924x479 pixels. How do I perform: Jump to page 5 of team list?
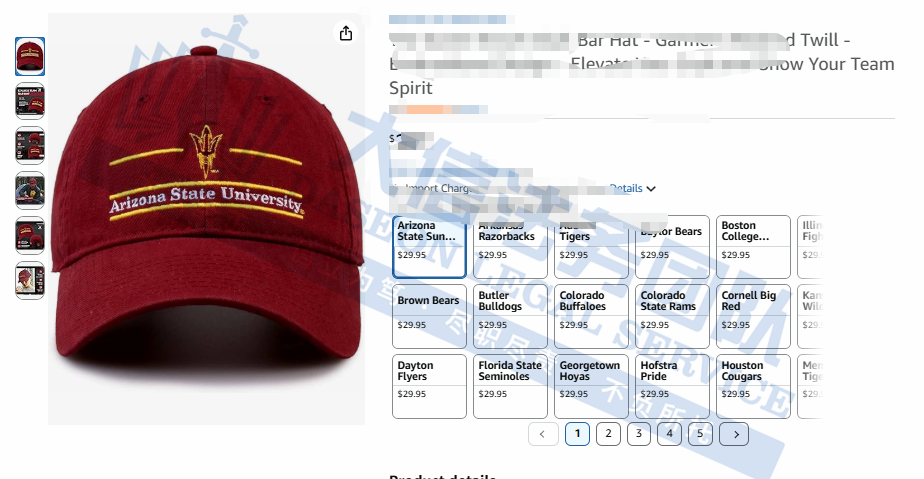click(700, 434)
